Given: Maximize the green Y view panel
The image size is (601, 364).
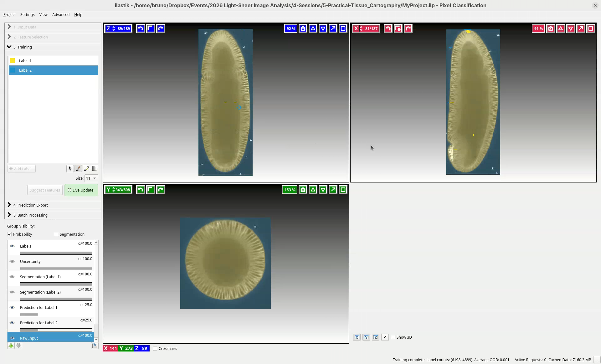Looking at the screenshot, I should [x=343, y=190].
